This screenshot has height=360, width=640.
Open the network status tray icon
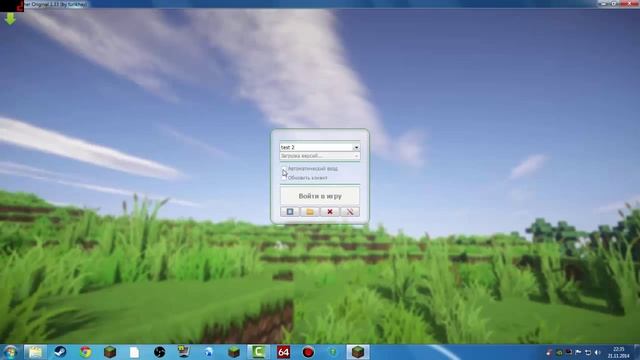coord(588,352)
